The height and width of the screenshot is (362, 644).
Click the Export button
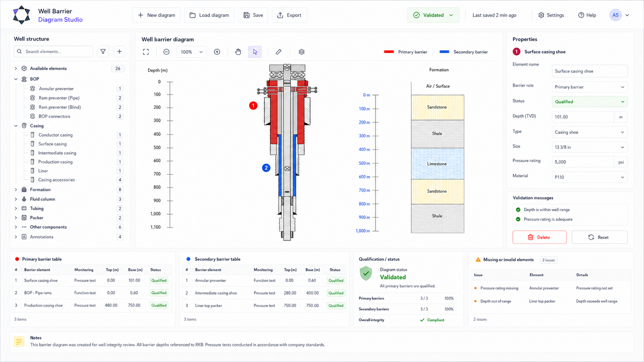pyautogui.click(x=289, y=15)
